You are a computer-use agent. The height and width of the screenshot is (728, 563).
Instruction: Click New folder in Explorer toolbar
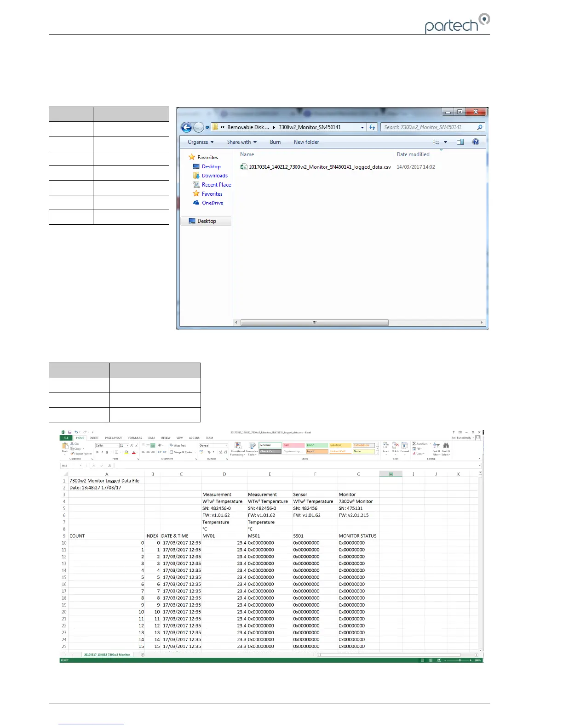pyautogui.click(x=306, y=142)
